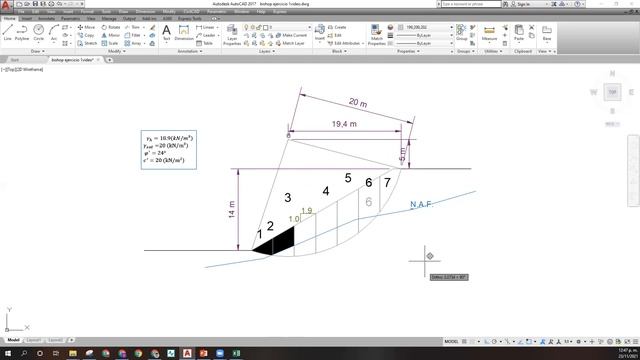Click the Copy tool in Modify panel

[86, 36]
